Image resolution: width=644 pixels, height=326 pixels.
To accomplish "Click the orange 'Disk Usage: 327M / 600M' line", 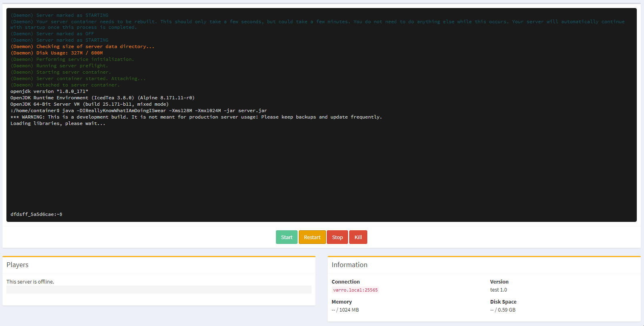I will (x=56, y=53).
